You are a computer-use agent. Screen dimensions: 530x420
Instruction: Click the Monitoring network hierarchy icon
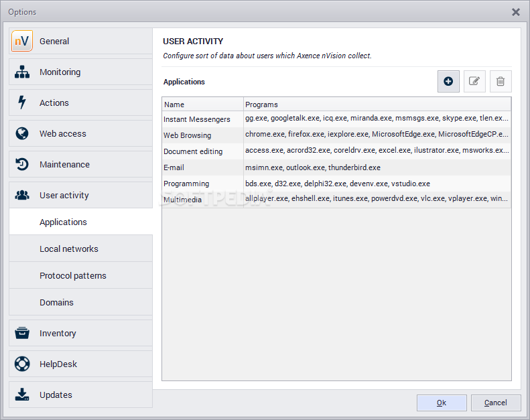(22, 72)
